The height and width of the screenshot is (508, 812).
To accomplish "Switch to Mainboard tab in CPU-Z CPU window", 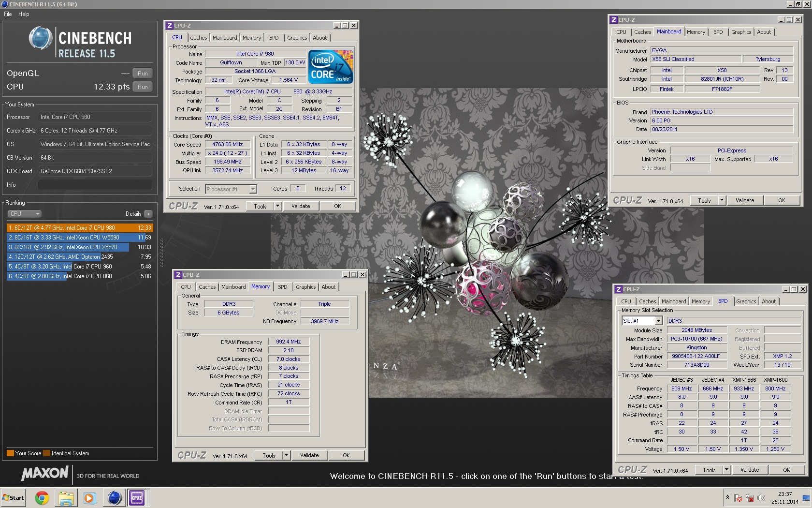I will tap(225, 38).
